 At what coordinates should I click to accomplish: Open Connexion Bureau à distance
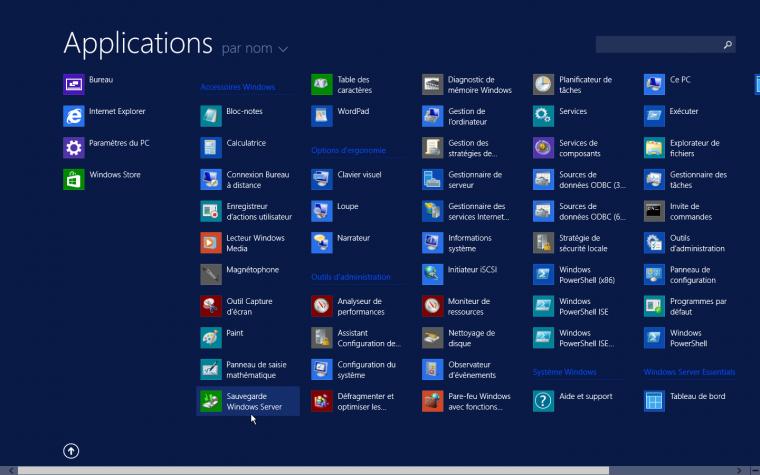211,179
